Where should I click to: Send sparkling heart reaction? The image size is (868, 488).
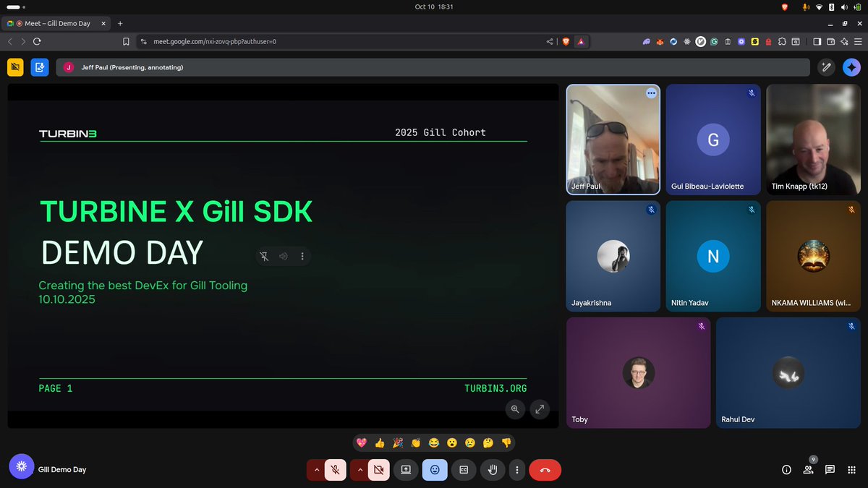(x=362, y=442)
